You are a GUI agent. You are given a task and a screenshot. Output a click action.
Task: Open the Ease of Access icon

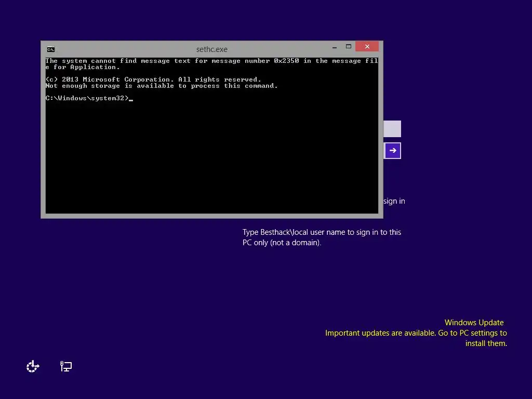(x=33, y=366)
